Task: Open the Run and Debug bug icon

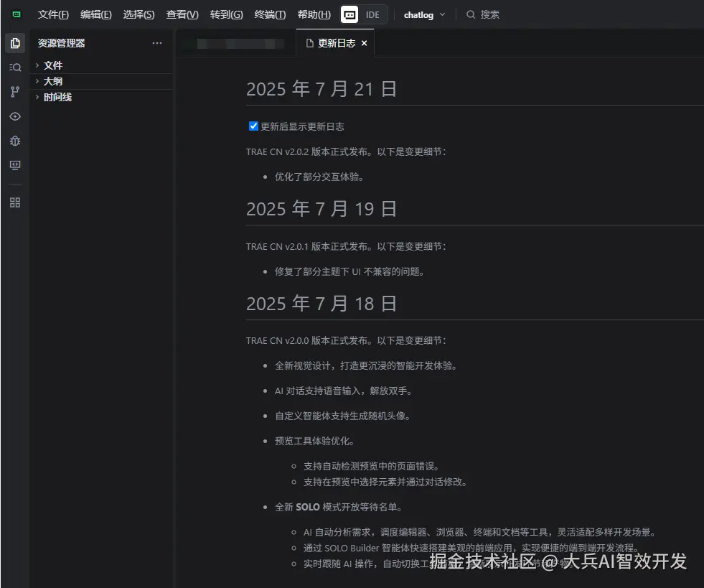Action: pos(15,141)
